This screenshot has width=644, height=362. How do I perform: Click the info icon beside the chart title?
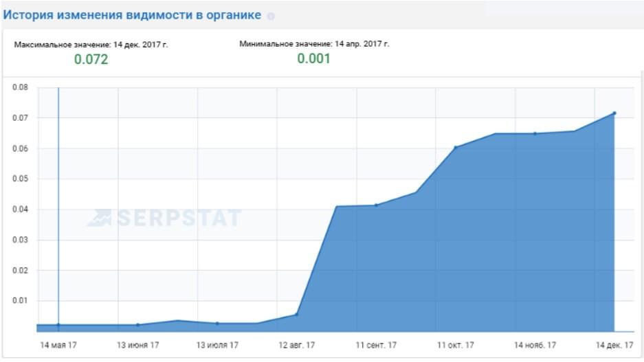point(271,16)
